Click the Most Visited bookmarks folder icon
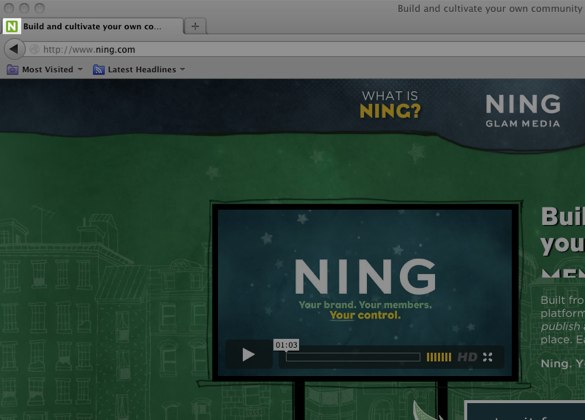The width and height of the screenshot is (585, 420). [x=12, y=69]
